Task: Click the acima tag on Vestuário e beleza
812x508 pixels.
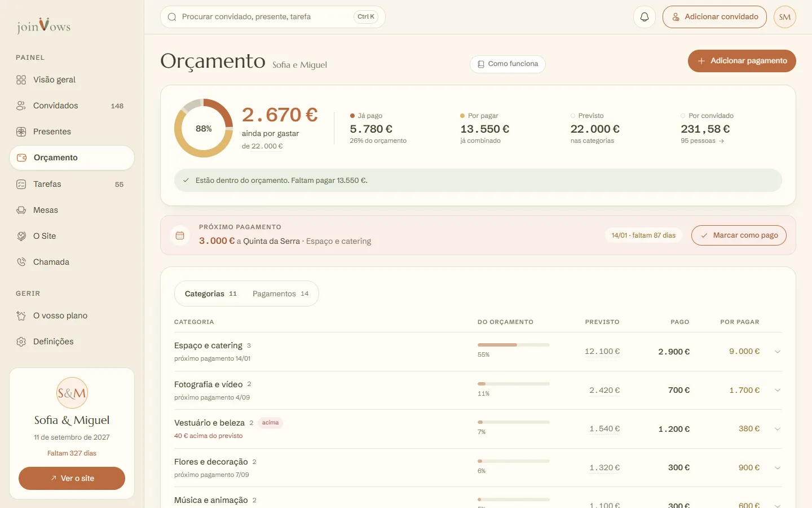Action: click(270, 423)
